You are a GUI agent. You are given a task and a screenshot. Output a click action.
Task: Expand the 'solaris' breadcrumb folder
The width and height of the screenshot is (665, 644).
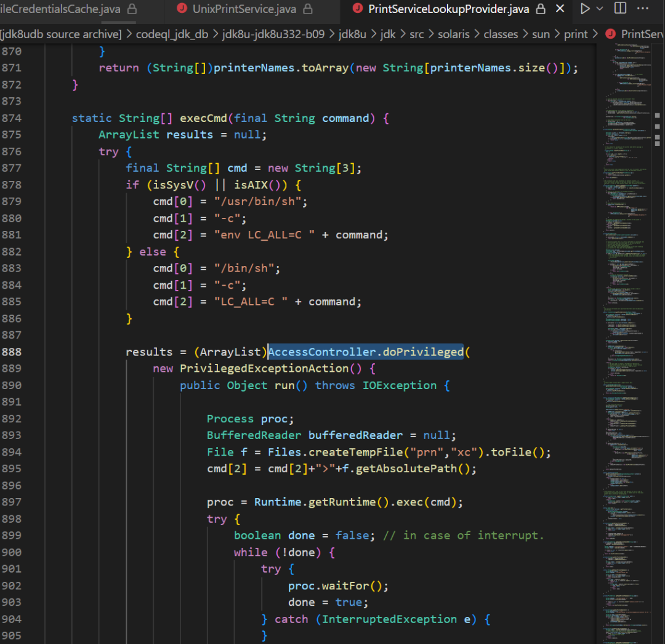455,34
